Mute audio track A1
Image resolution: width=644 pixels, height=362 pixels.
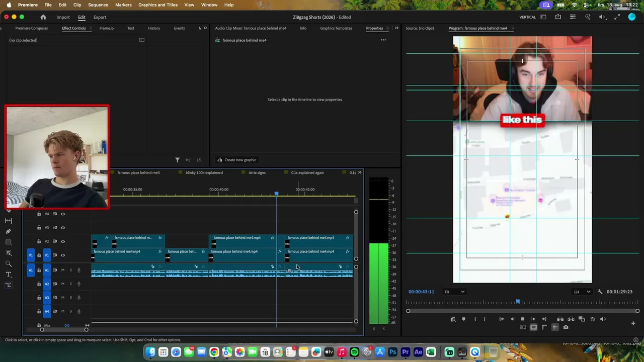click(63, 270)
